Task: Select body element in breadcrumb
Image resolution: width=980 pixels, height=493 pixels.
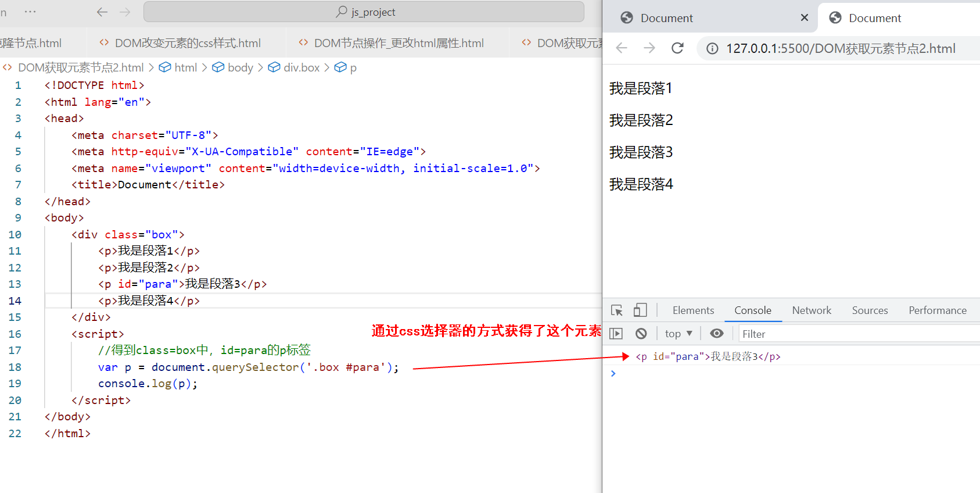Action: 233,67
